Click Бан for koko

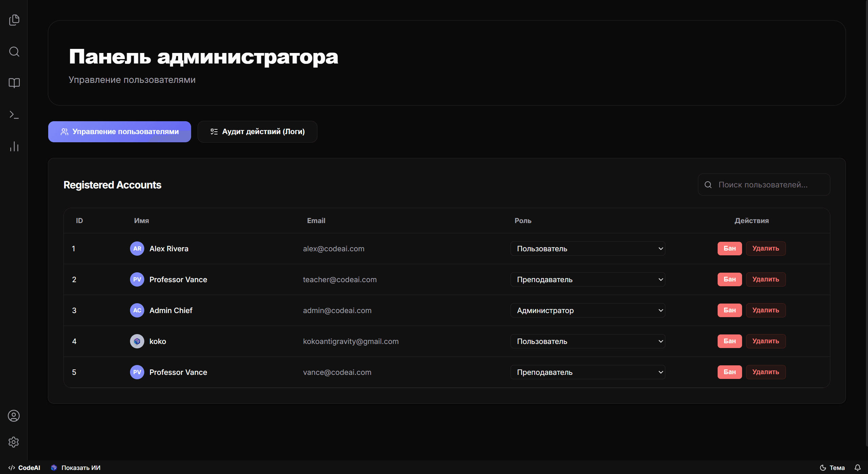[x=730, y=341]
